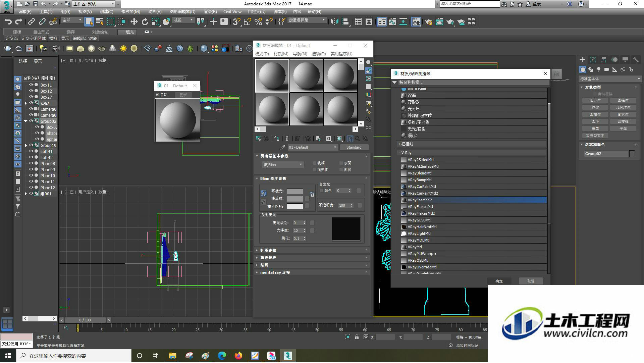Open the Modify panel tab icon

pos(593,60)
